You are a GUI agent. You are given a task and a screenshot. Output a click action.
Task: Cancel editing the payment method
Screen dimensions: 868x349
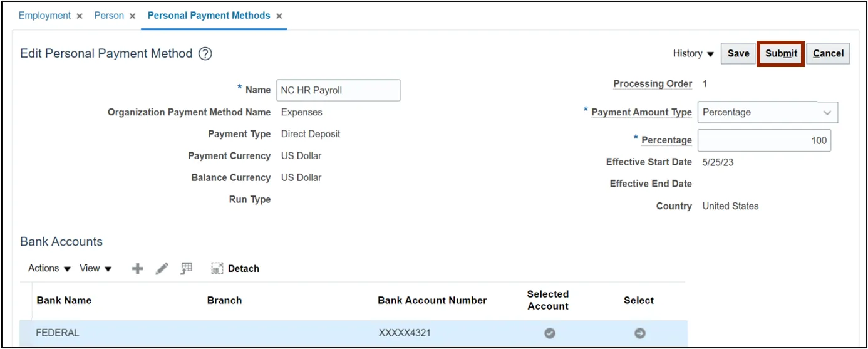[x=828, y=54]
